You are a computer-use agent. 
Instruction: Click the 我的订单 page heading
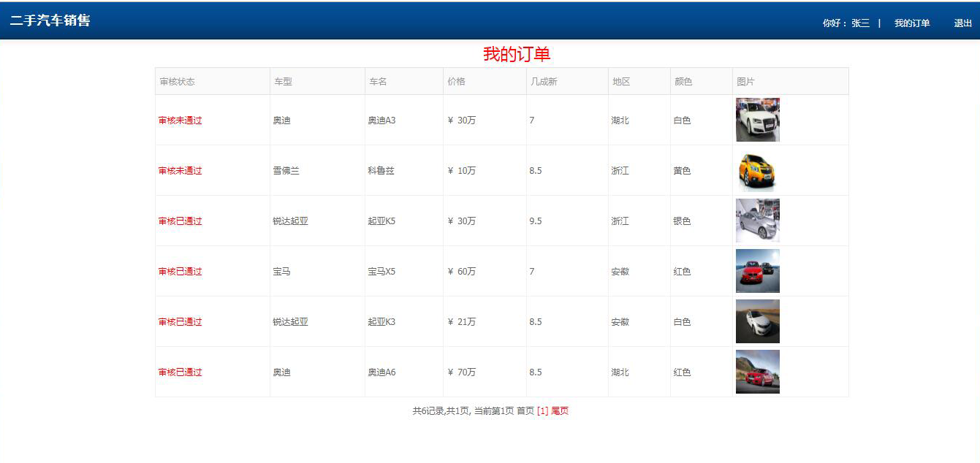tap(517, 54)
